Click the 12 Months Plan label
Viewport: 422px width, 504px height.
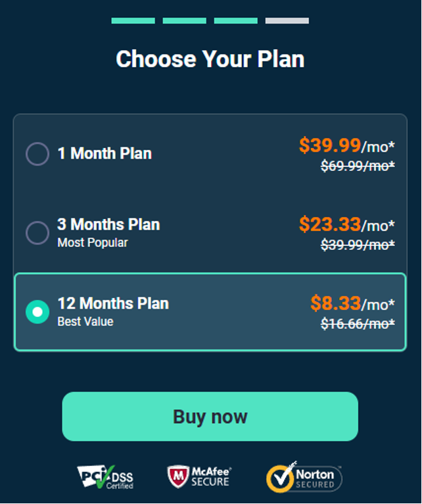pyautogui.click(x=113, y=303)
